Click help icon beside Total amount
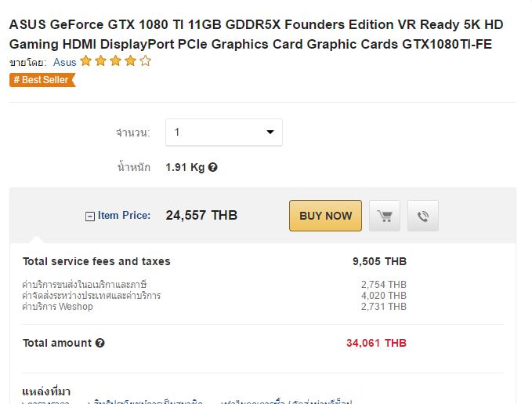Image resolution: width=532 pixels, height=404 pixels. point(100,343)
